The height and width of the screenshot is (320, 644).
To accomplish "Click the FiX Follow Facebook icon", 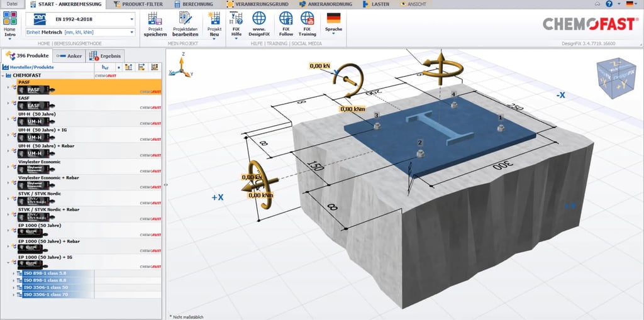I will coord(286,19).
